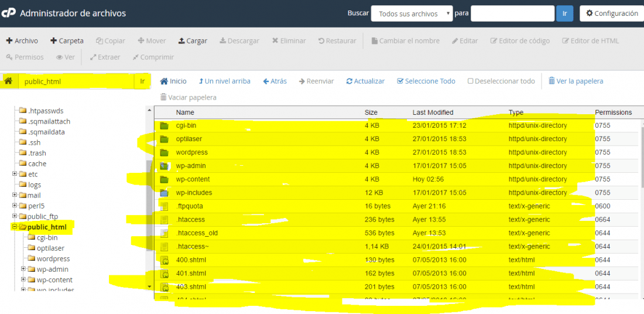Click the Mover toolbar button
644x314 pixels.
[x=152, y=40]
